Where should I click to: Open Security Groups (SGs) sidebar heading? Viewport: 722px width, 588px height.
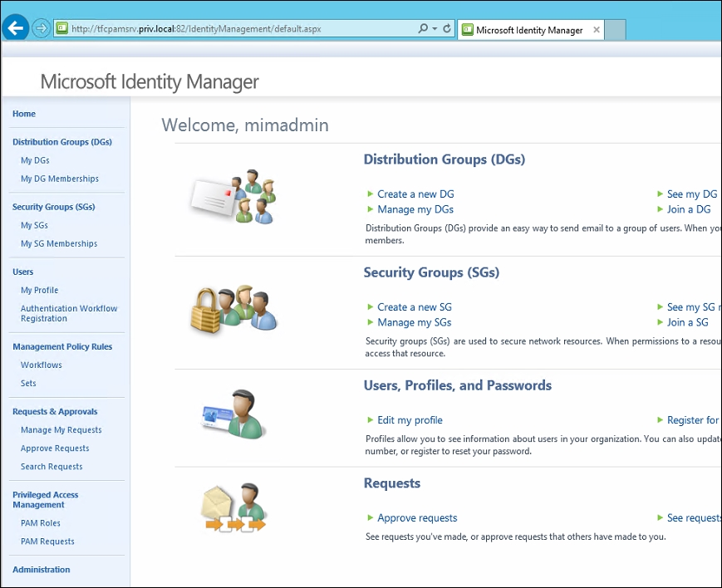[53, 207]
